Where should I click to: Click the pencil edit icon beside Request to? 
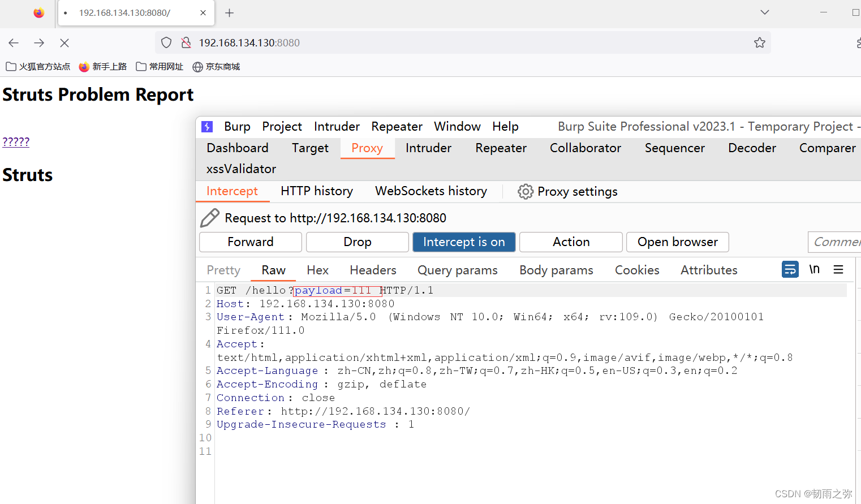(x=210, y=218)
